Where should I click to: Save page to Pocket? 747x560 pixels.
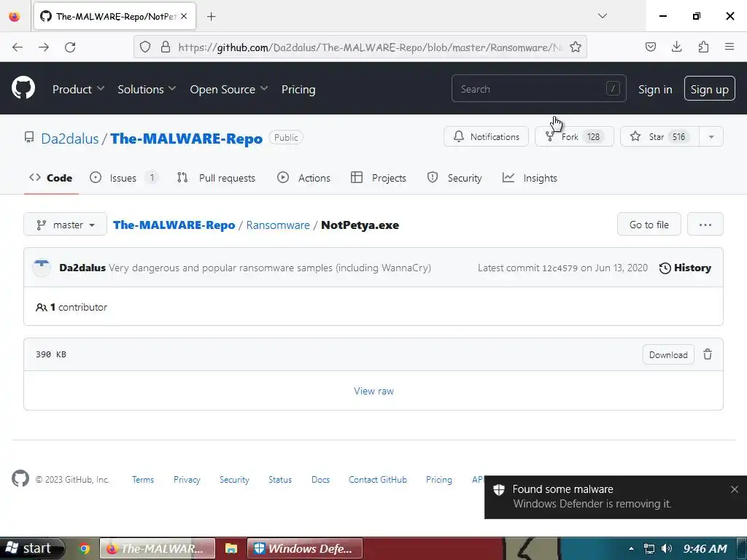(650, 47)
